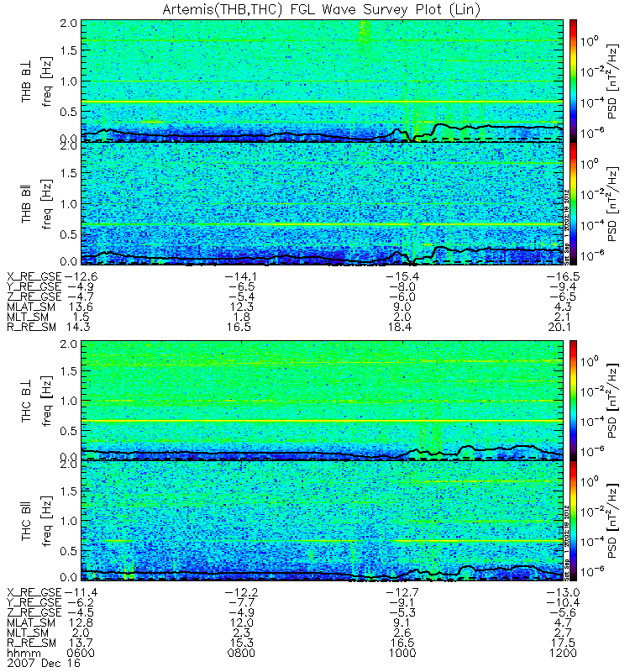Click the THB B-perpendicular panel color bar

573,81
